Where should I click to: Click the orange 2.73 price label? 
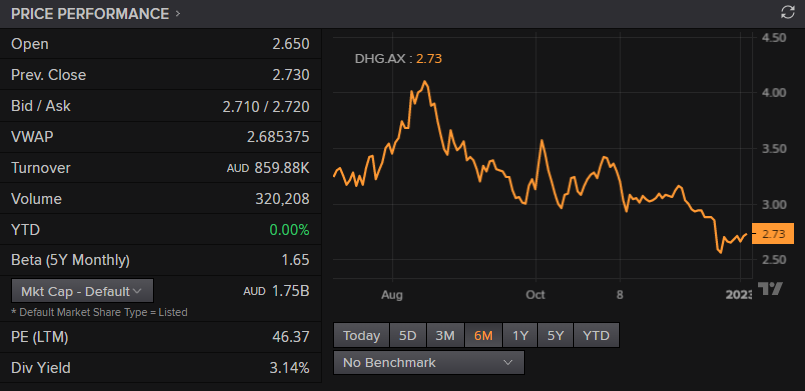773,234
